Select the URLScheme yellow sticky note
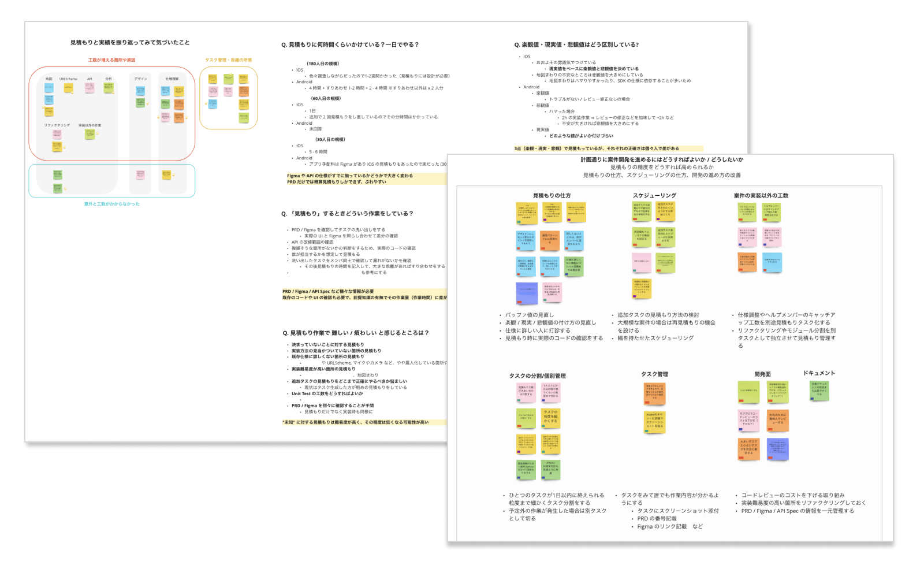Screen dimensions: 924x565 (x=68, y=87)
